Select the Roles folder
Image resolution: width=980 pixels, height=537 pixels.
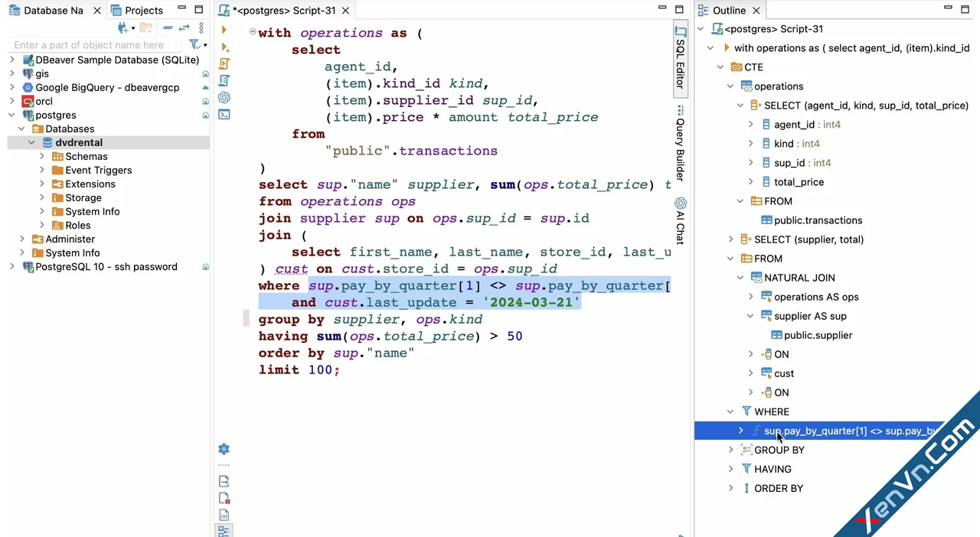77,225
